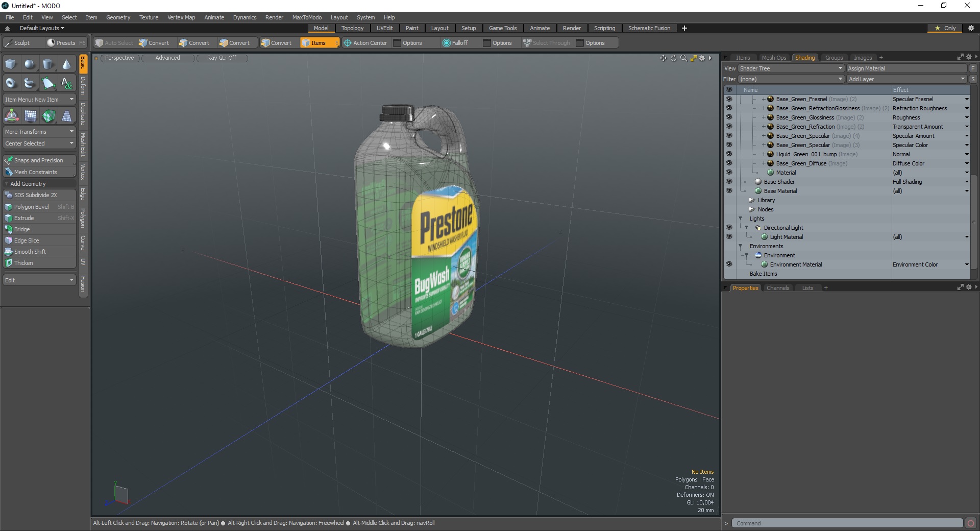980x531 pixels.
Task: Switch to the UVEdit layout tab
Action: coord(384,28)
